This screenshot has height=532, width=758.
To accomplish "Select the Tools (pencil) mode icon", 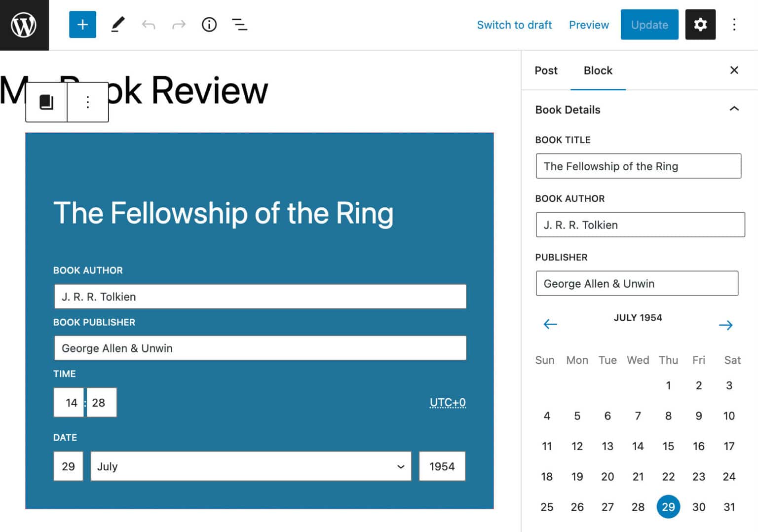I will [117, 24].
